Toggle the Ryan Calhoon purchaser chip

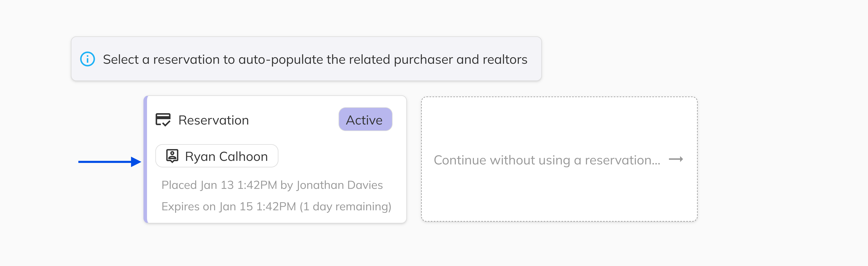[x=217, y=156]
